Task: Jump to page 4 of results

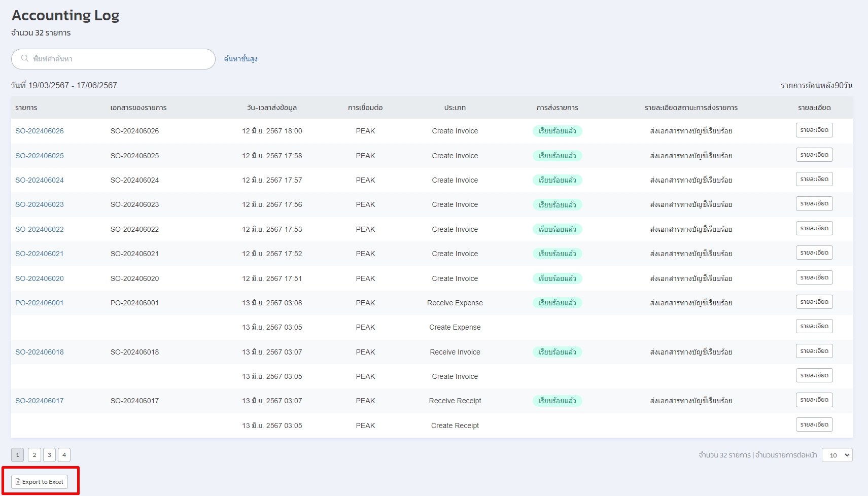Action: point(64,455)
